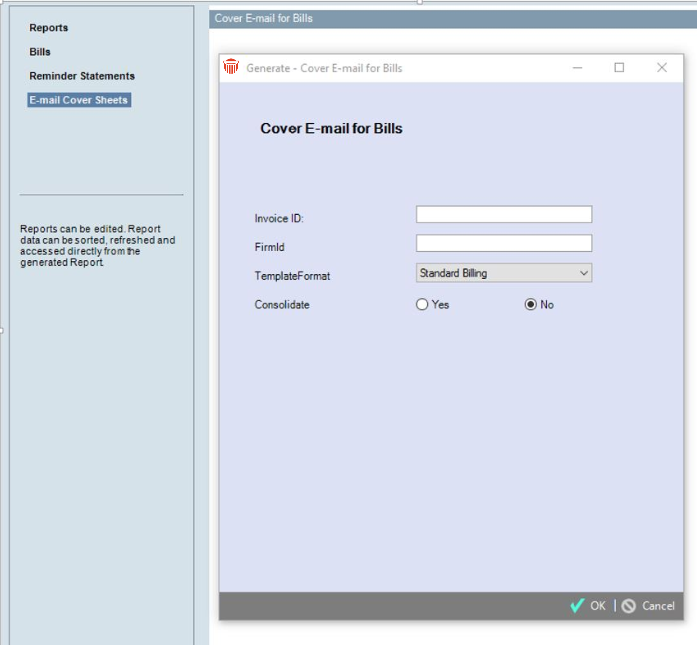The width and height of the screenshot is (697, 645).
Task: Close the Generate dialog with X
Action: (661, 68)
